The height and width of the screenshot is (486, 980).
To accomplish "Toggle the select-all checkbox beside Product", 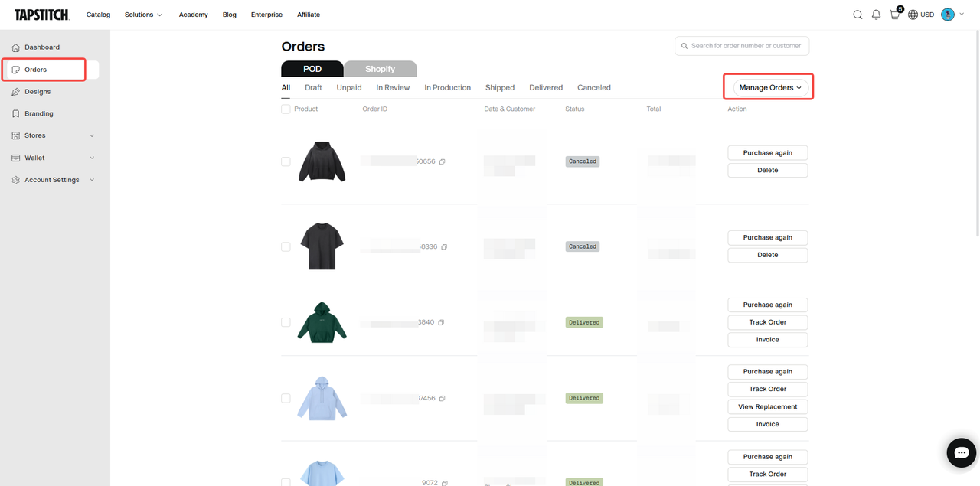I will coord(286,109).
